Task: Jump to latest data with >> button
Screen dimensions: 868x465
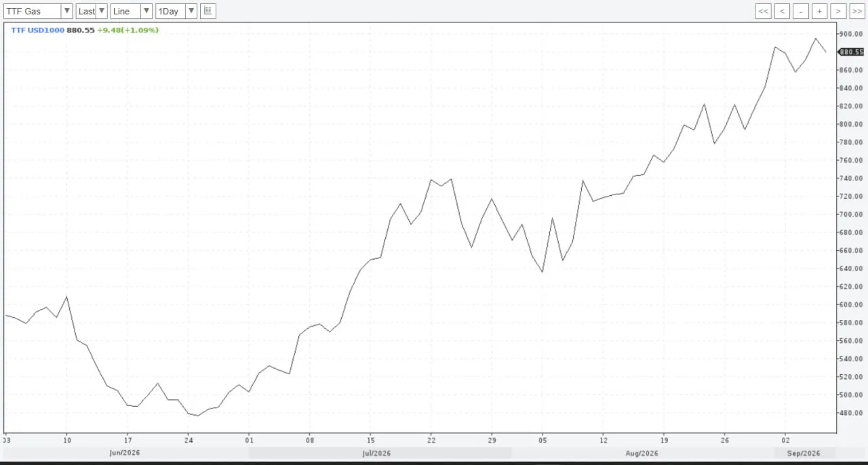Action: tap(857, 11)
